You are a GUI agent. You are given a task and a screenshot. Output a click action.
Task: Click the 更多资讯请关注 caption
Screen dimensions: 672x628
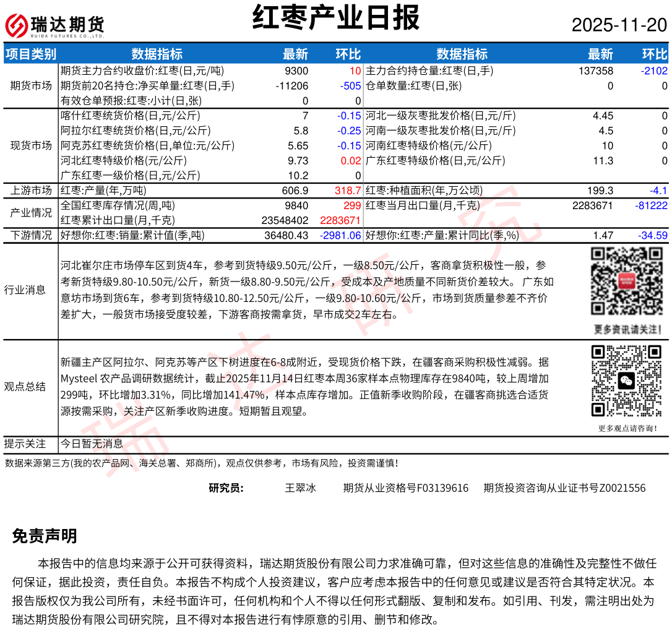click(x=626, y=329)
